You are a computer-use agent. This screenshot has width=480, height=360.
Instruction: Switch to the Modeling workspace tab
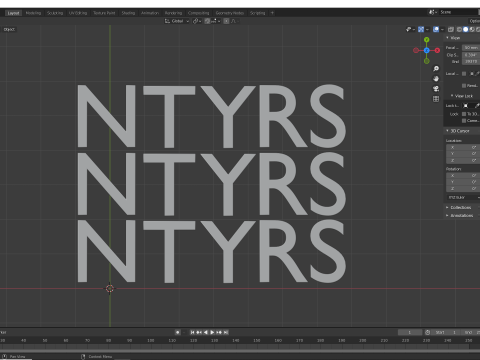click(33, 13)
